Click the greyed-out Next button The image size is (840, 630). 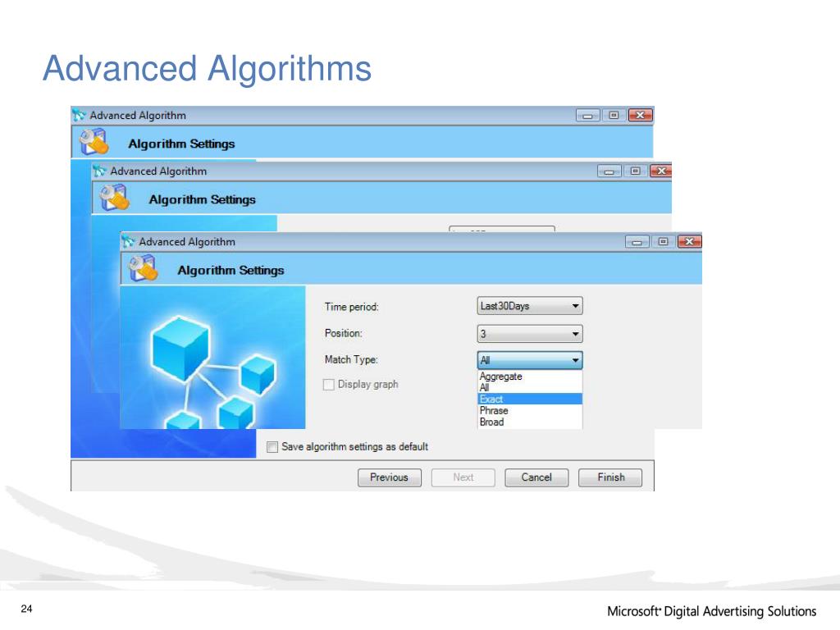point(463,477)
